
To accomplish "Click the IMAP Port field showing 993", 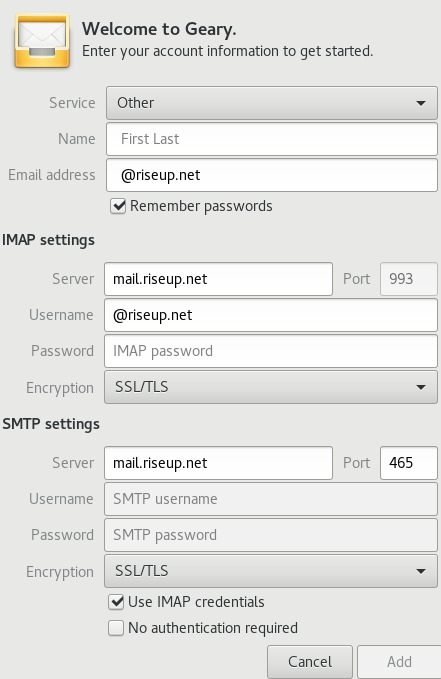I will click(x=409, y=279).
